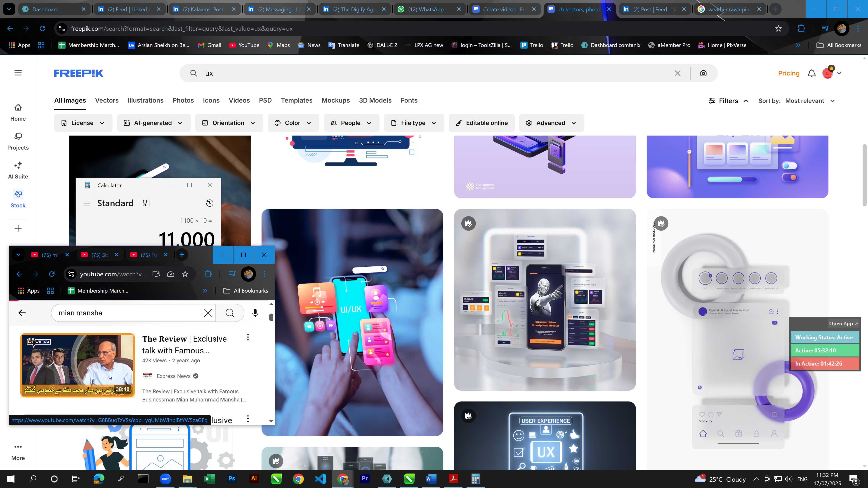Open Photoshop from the taskbar
Viewport: 868px width, 488px height.
coord(231,479)
